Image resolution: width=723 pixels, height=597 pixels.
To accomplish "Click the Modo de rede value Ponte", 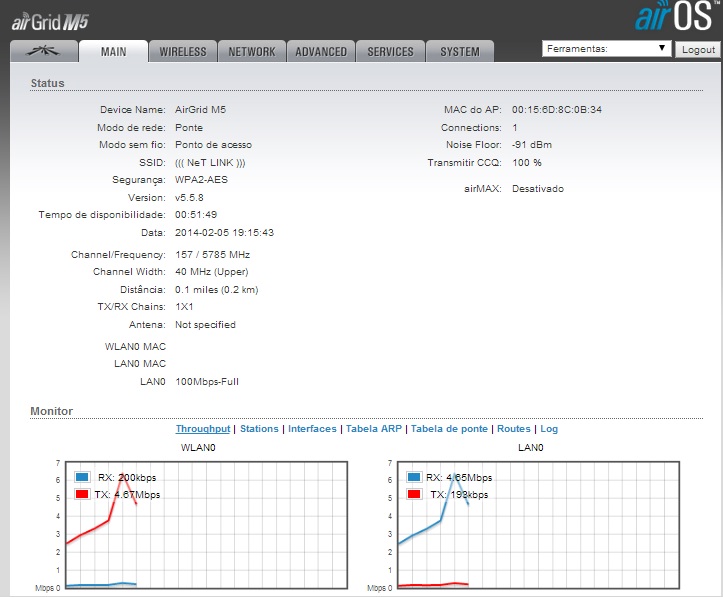I will [189, 128].
